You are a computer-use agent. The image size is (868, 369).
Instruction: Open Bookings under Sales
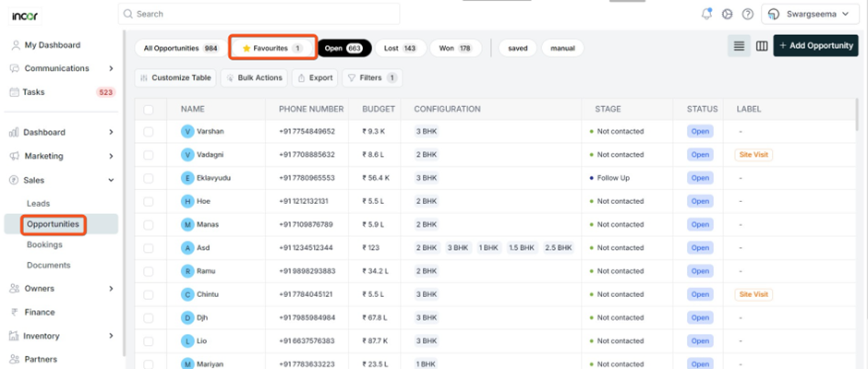click(44, 244)
